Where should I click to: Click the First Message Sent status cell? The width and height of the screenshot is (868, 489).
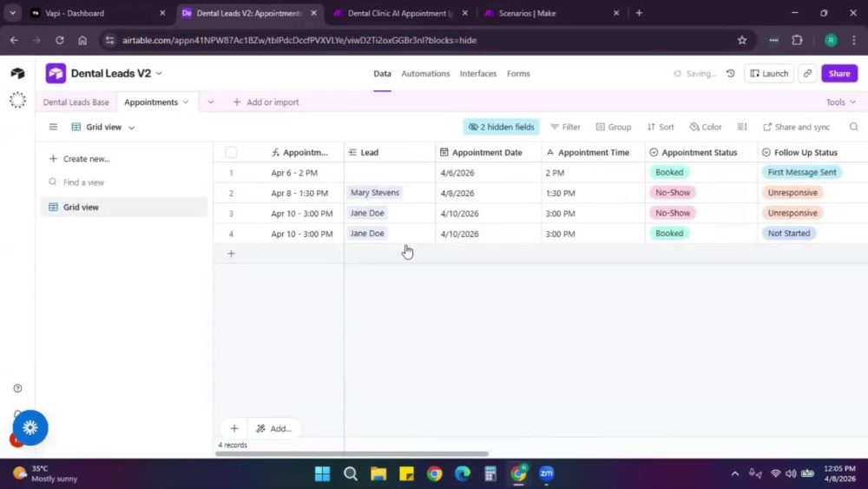[x=812, y=172]
